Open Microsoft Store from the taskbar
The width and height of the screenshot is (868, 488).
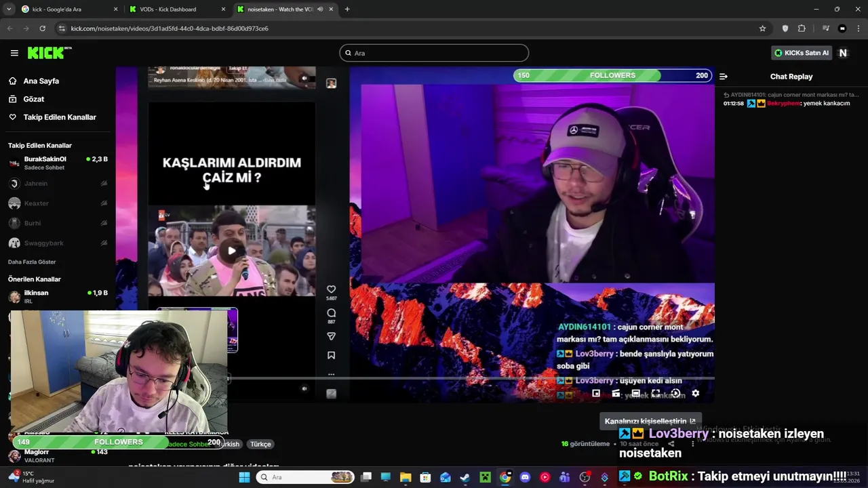pos(425,477)
